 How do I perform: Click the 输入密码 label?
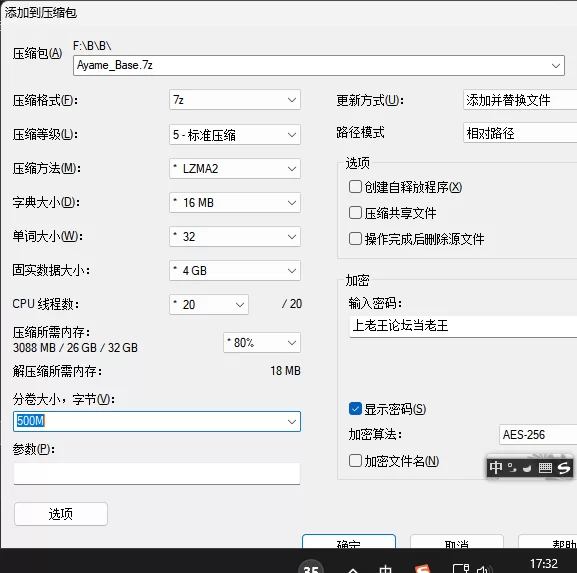(x=375, y=303)
